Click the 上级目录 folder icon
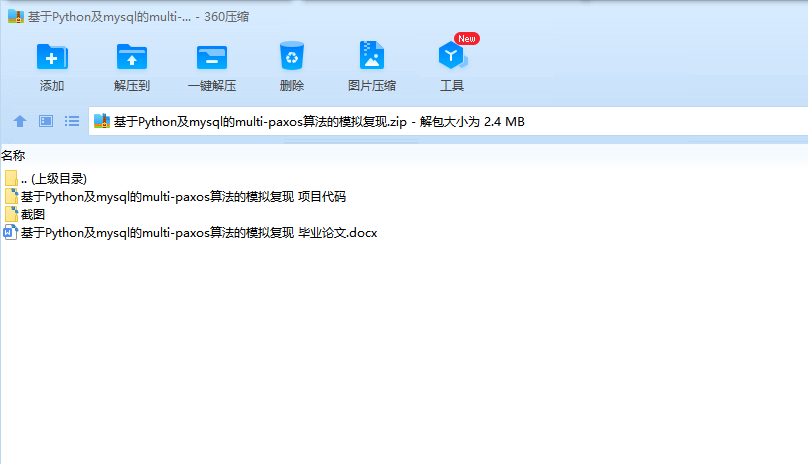Image resolution: width=808 pixels, height=464 pixels. (x=11, y=178)
